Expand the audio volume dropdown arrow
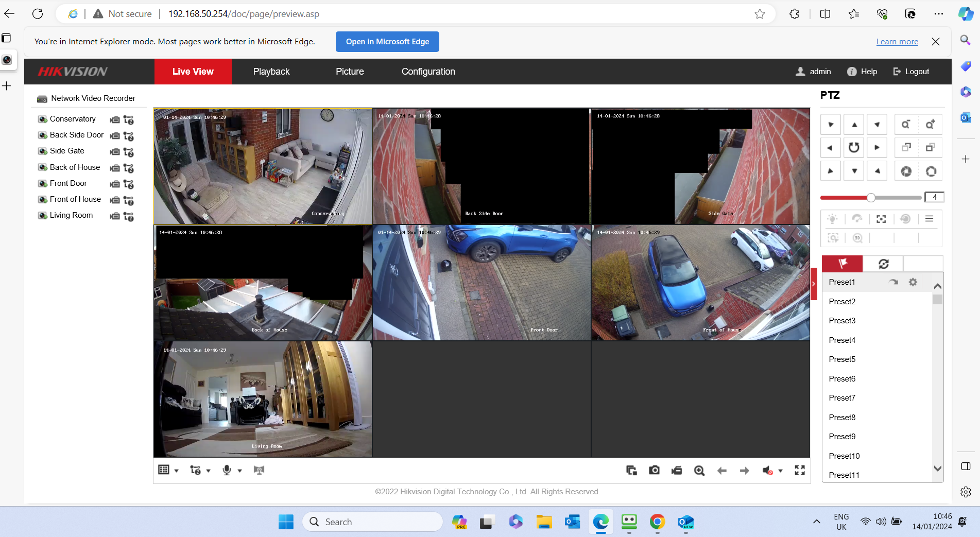Viewport: 980px width, 537px height. tap(780, 471)
